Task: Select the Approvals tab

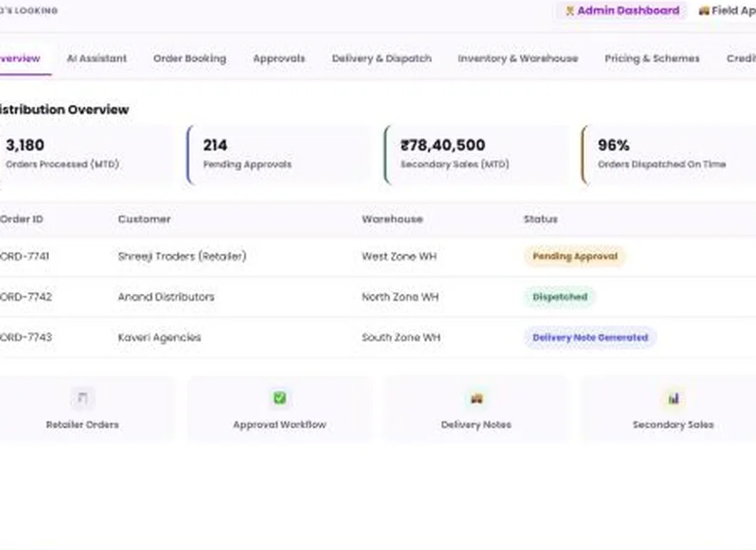Action: [x=279, y=58]
